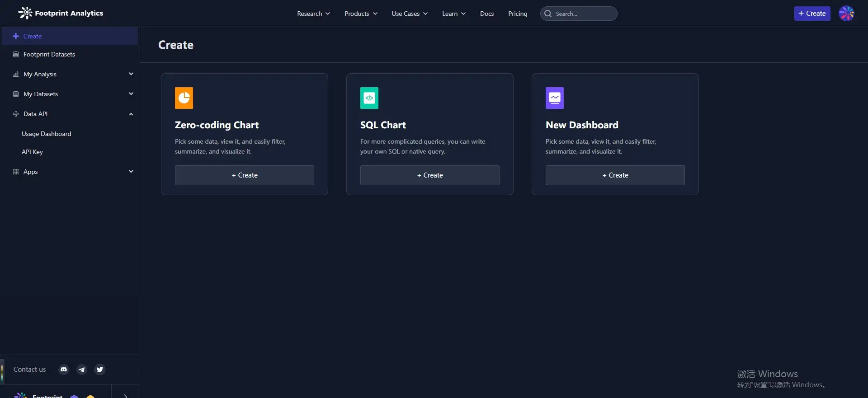
Task: Click the orange Zero-coding Chart icon
Action: click(x=184, y=98)
